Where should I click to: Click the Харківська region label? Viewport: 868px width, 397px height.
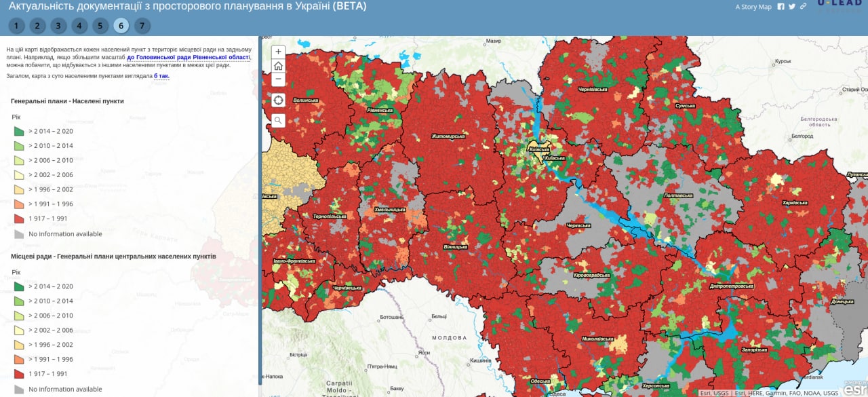795,202
